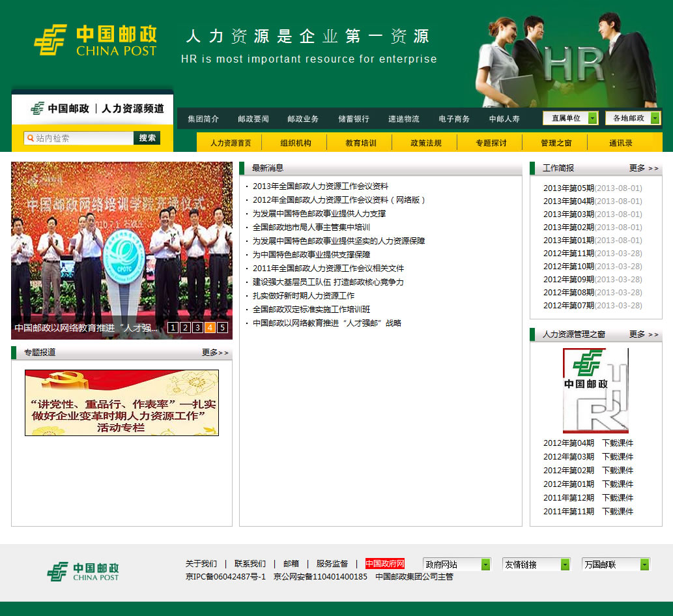Open 邮政业务 in top navigation
This screenshot has width=673, height=616.
pyautogui.click(x=303, y=119)
